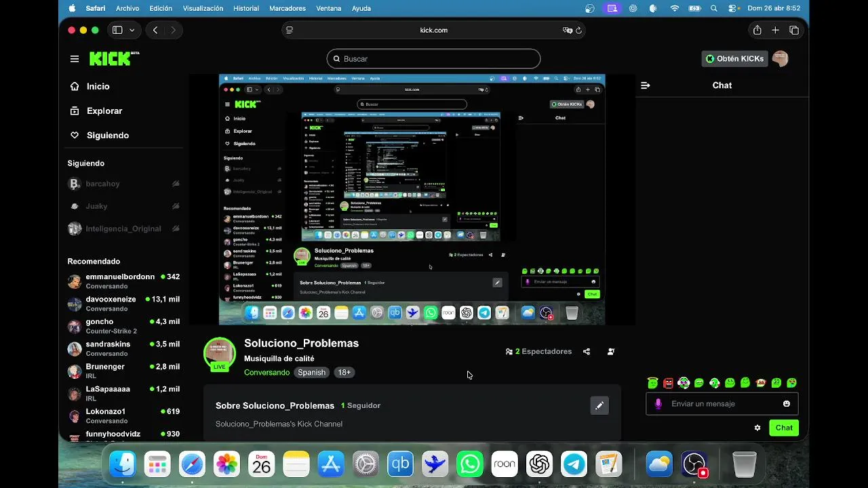Viewport: 868px width, 488px height.
Task: Open ChatGPT from the Dock
Action: point(539,464)
